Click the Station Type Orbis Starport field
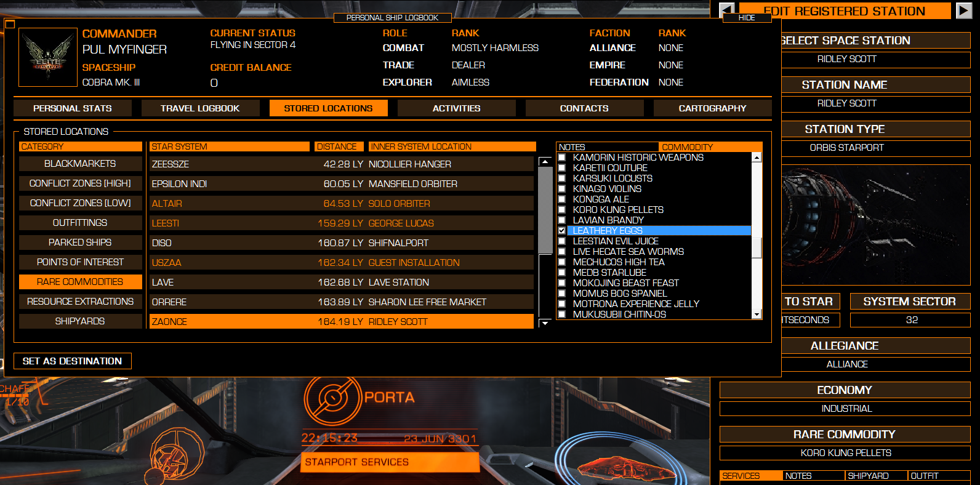The image size is (980, 485). (875, 148)
